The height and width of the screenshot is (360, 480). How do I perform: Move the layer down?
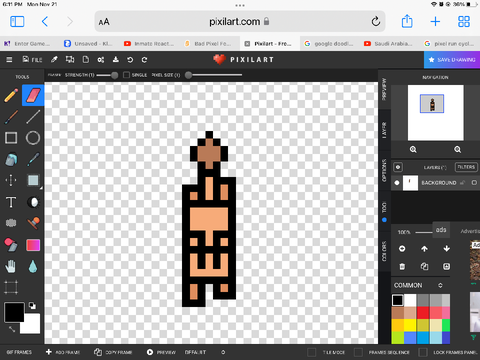point(446,249)
